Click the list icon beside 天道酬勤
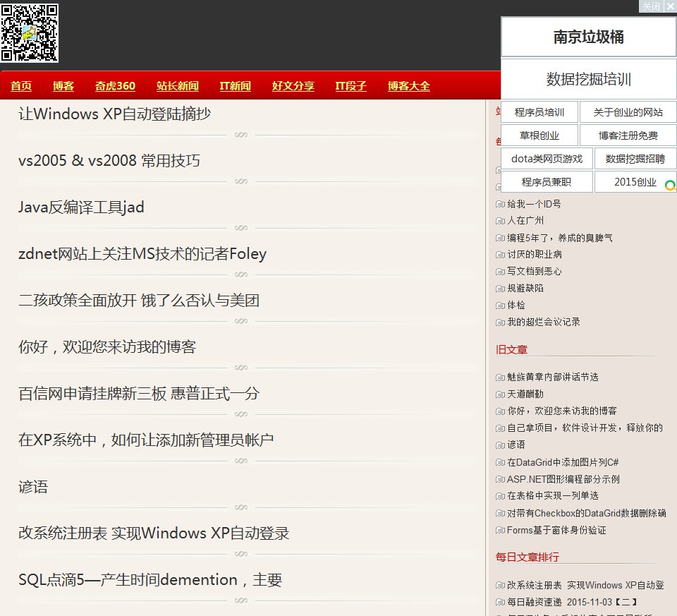The height and width of the screenshot is (616, 677). tap(500, 394)
